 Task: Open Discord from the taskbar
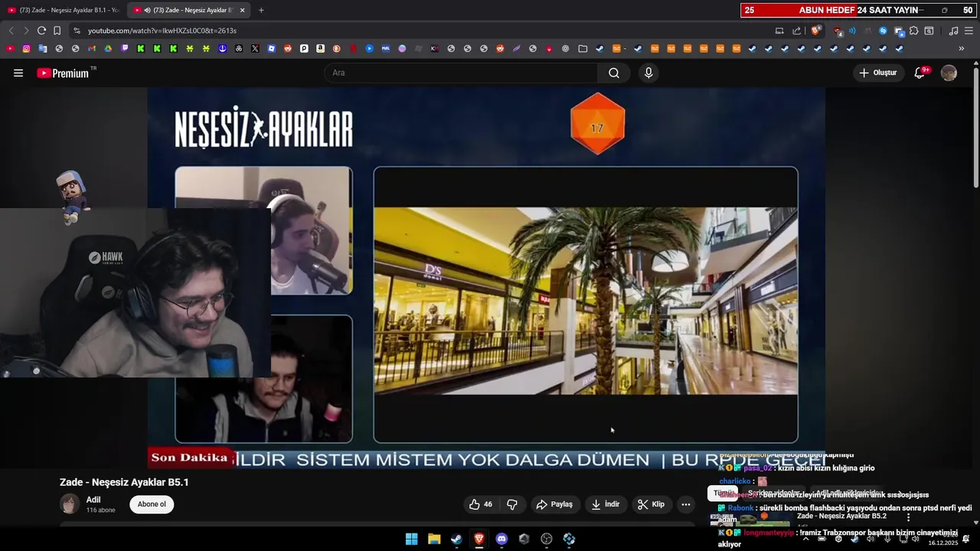point(501,539)
